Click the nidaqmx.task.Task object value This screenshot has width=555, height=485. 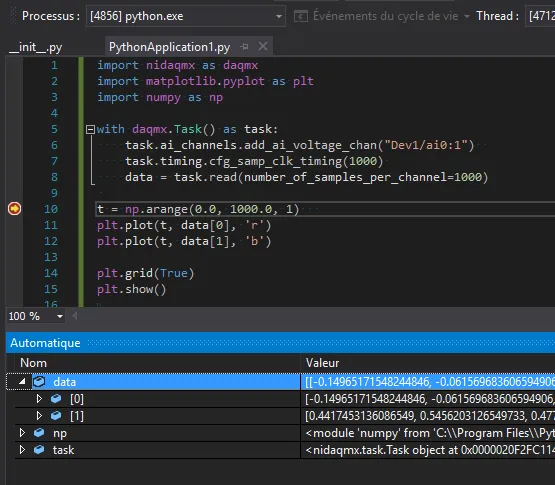pyautogui.click(x=430, y=450)
